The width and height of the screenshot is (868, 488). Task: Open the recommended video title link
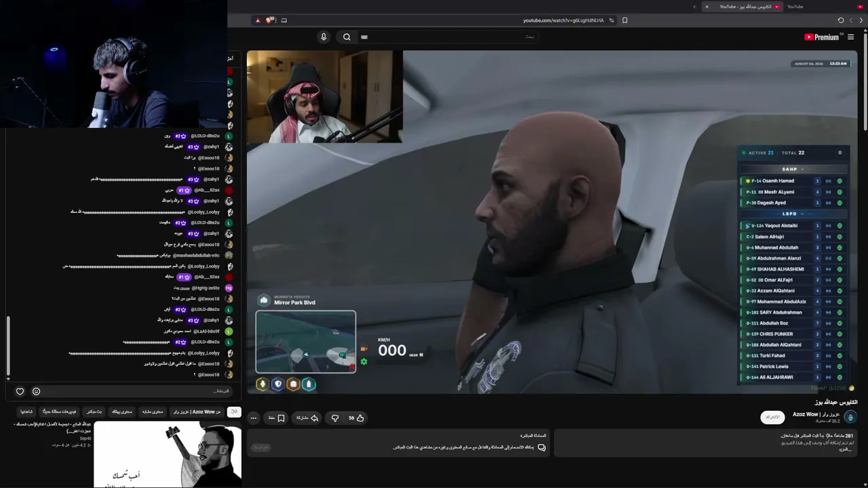[x=52, y=428]
